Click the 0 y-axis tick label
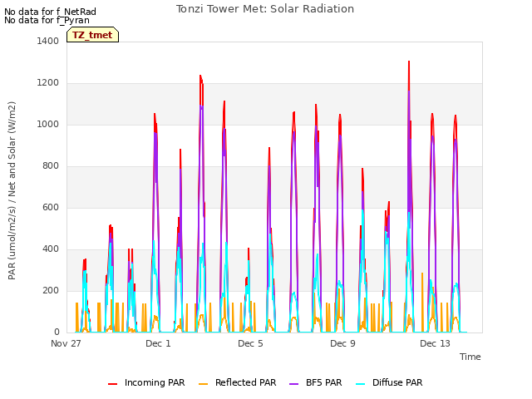Viewport: 532px width, 399px height. point(57,332)
